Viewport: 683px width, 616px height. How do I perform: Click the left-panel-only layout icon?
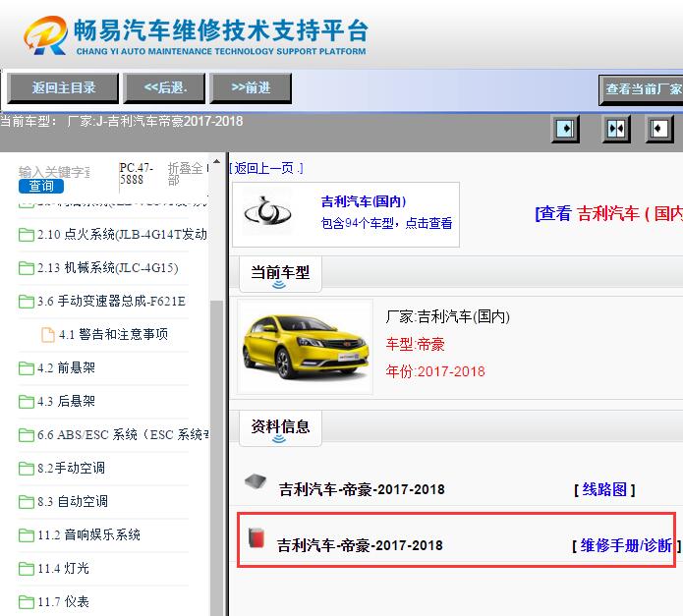565,129
